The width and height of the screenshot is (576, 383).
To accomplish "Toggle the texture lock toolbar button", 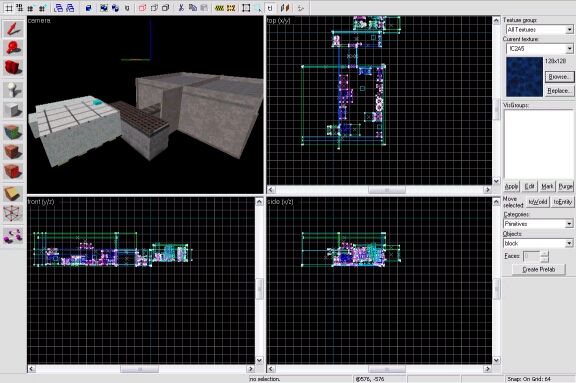I will point(270,8).
